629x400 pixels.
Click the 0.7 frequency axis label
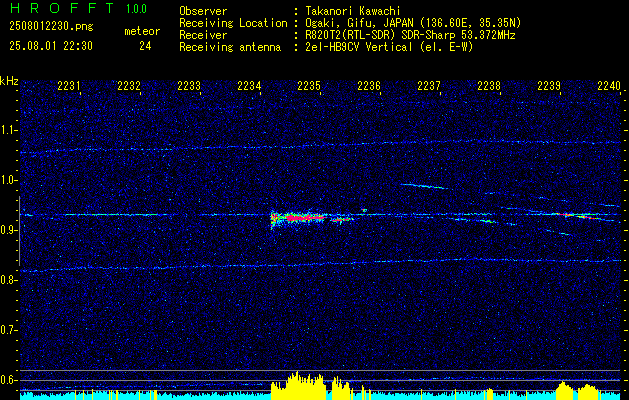(9, 330)
